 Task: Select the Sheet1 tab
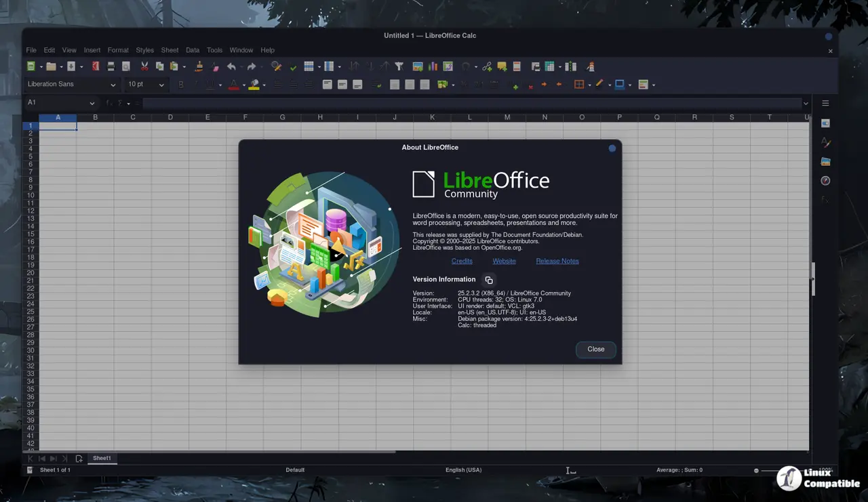click(x=102, y=459)
